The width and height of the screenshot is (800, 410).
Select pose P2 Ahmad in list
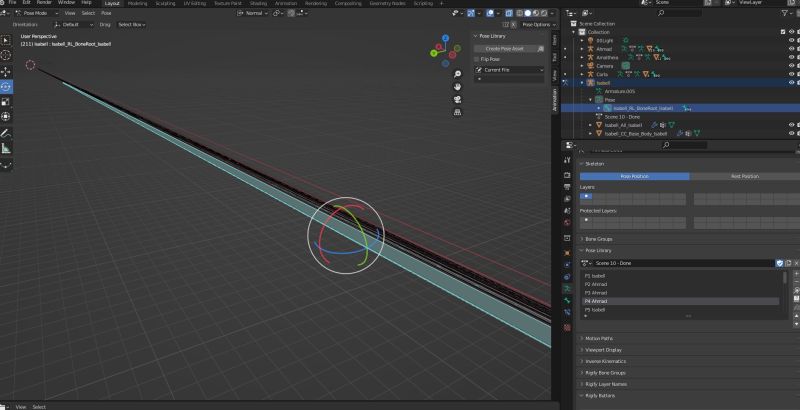[682, 285]
